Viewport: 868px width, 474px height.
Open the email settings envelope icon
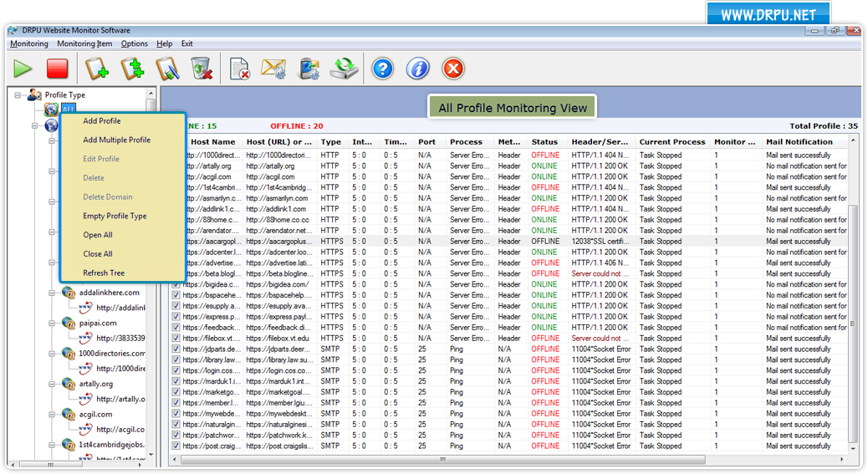pyautogui.click(x=273, y=69)
